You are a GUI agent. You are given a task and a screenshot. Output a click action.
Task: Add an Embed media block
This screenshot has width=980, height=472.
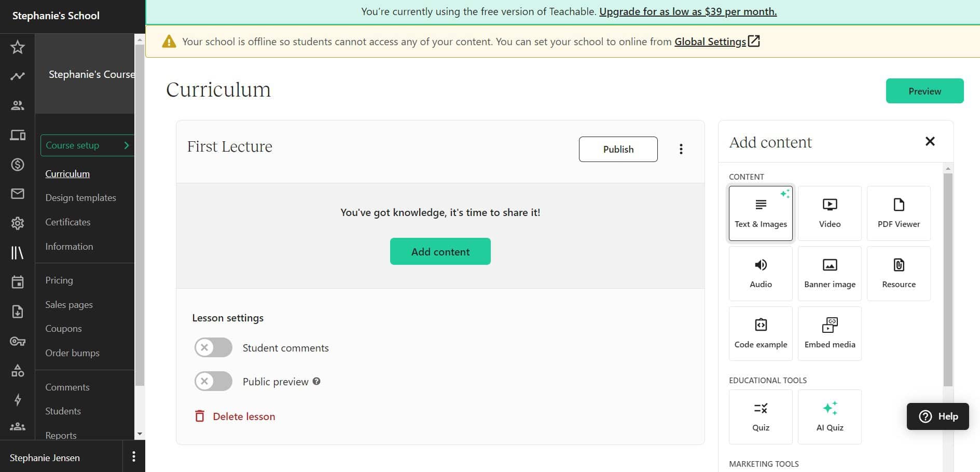830,334
